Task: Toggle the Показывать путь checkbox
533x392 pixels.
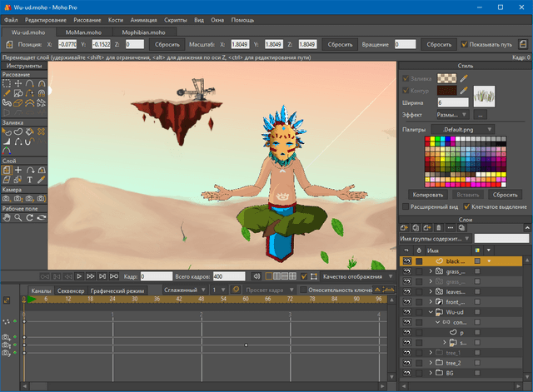Action: pyautogui.click(x=465, y=44)
